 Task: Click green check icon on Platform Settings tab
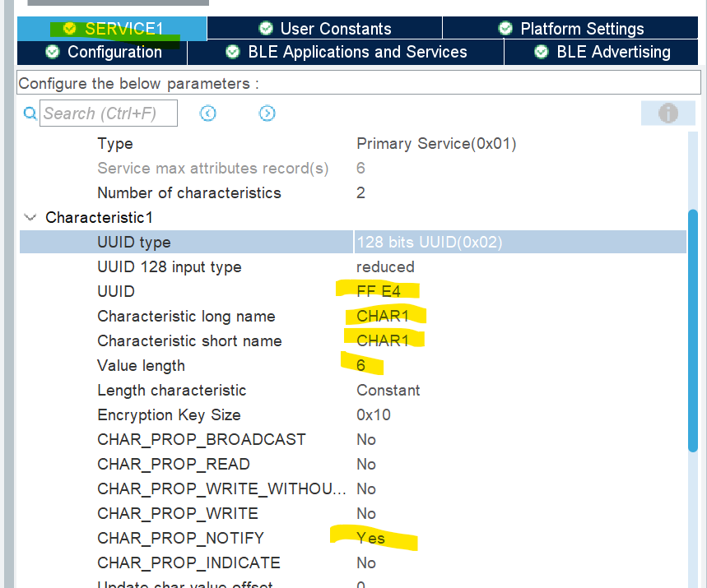click(505, 29)
